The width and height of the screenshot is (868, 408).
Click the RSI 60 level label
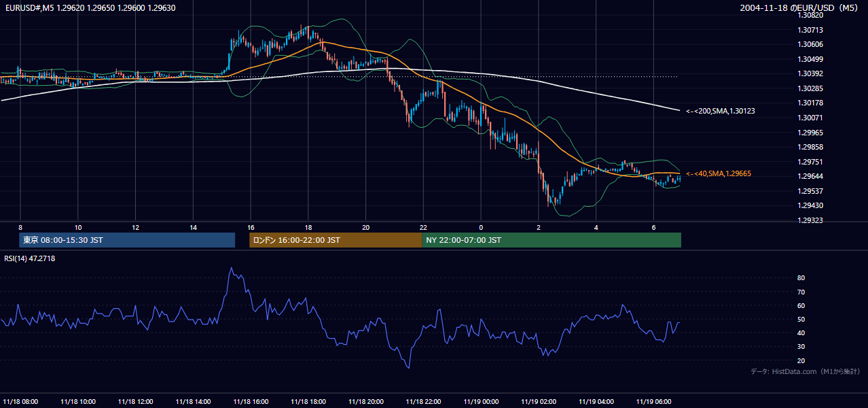[801, 305]
